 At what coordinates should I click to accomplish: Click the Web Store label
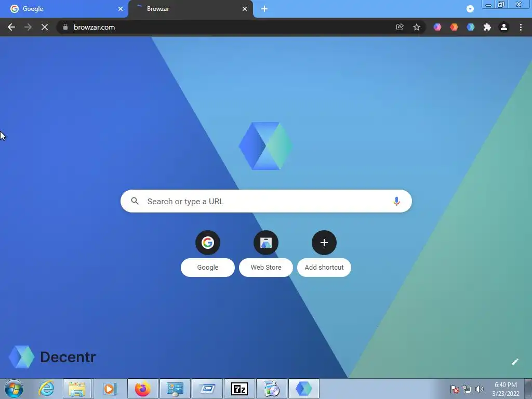point(266,268)
